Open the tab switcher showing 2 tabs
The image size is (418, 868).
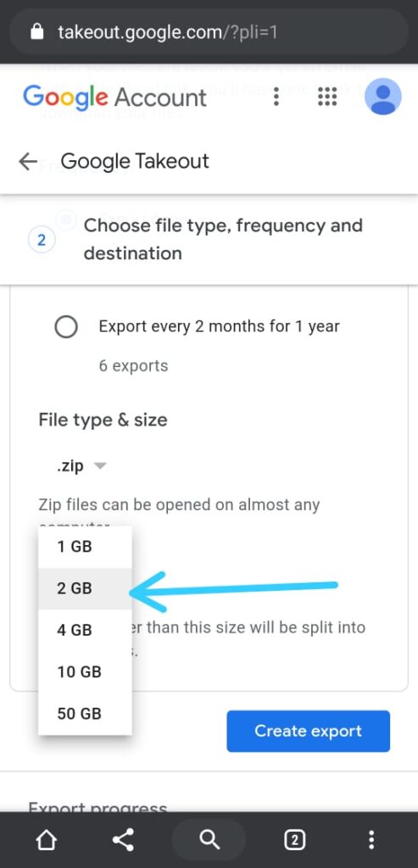coord(294,840)
